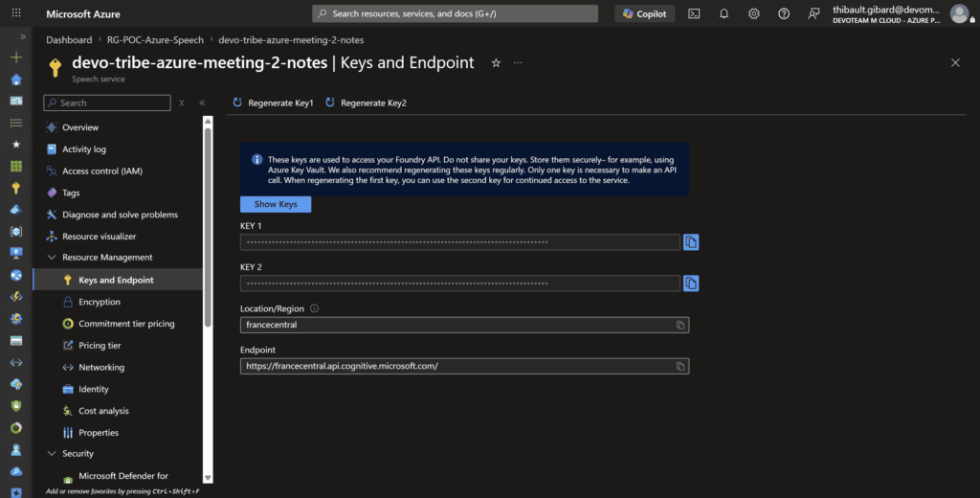Clear the resource menu search

[181, 102]
